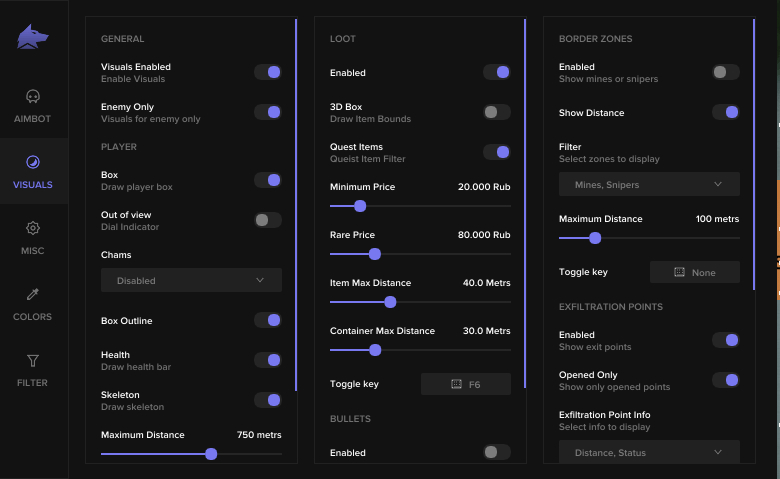The image size is (780, 479).
Task: Disable the Visuals Enabled toggle
Action: (x=267, y=72)
